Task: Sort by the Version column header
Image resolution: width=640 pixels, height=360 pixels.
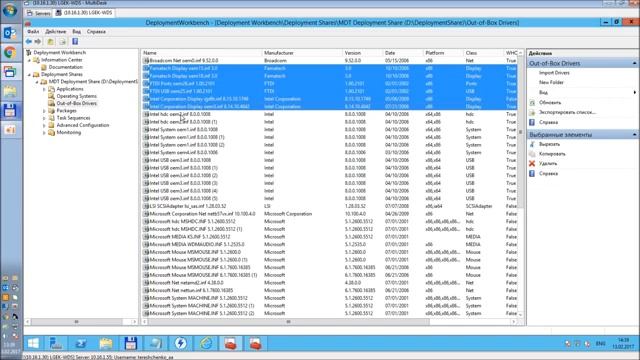Action: [x=362, y=53]
